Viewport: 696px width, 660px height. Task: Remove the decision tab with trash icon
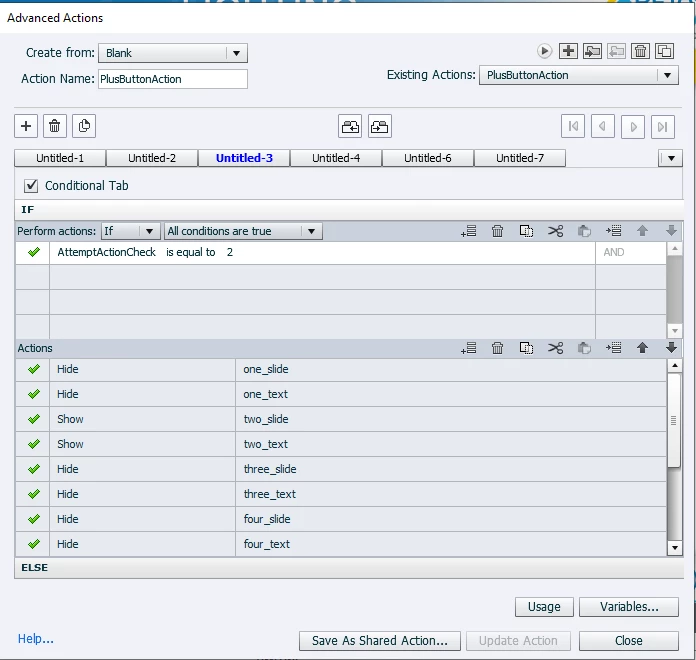pyautogui.click(x=55, y=126)
